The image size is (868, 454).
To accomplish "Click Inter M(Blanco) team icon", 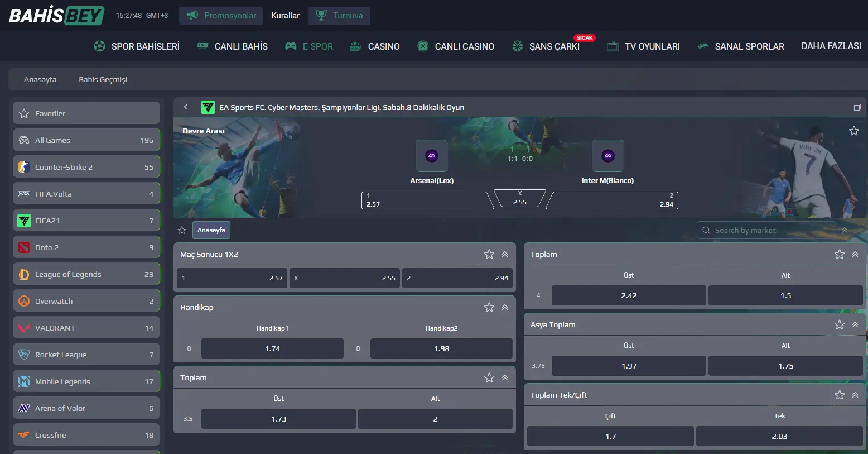I will pos(608,156).
